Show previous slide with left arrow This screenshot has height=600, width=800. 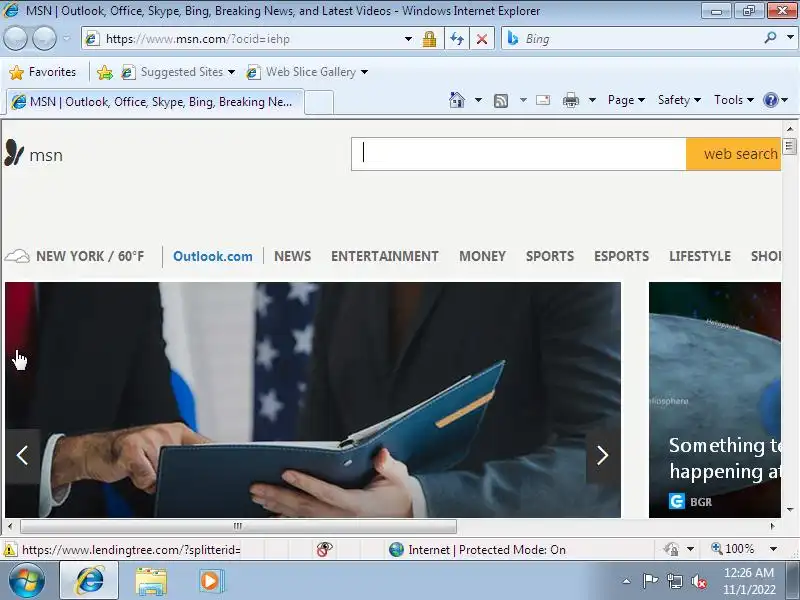(22, 455)
